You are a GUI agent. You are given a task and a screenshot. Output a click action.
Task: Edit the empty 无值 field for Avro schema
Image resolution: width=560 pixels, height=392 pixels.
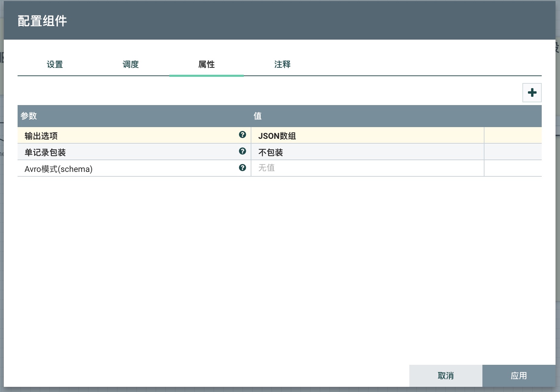click(367, 168)
